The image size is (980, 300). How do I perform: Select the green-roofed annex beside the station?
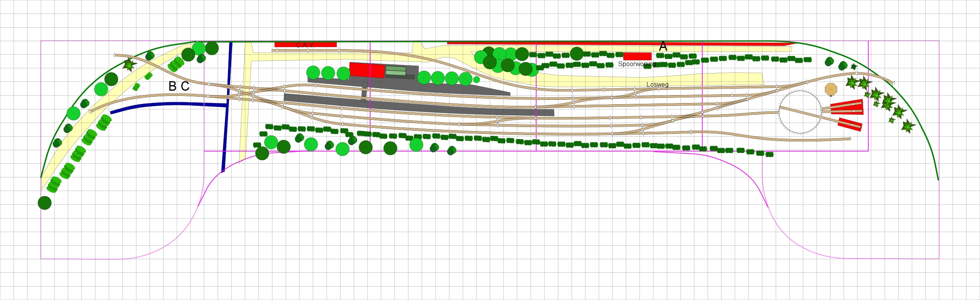[x=396, y=71]
